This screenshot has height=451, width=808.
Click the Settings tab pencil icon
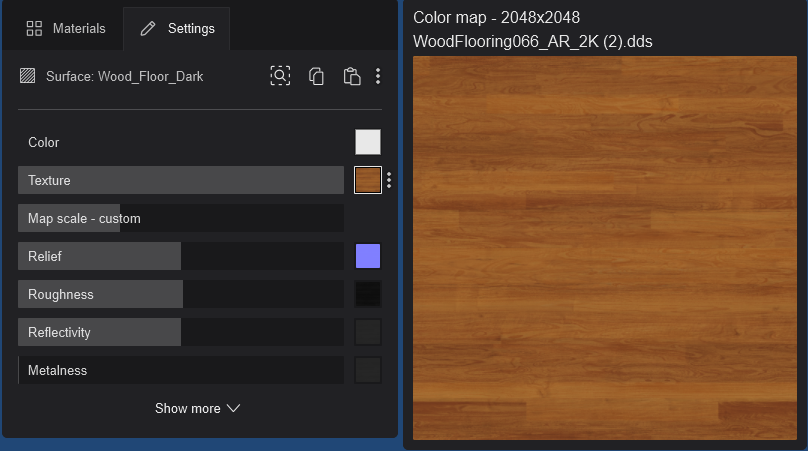pos(148,29)
